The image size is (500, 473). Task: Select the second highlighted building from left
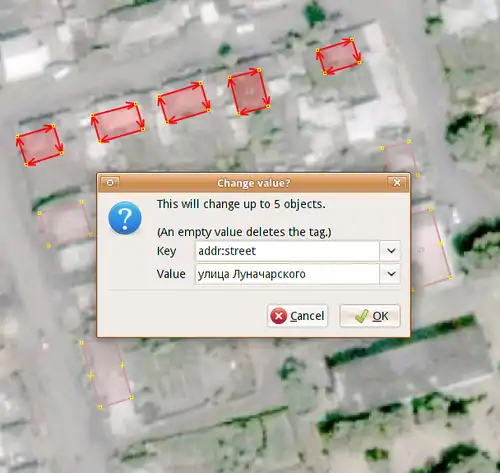pyautogui.click(x=117, y=122)
